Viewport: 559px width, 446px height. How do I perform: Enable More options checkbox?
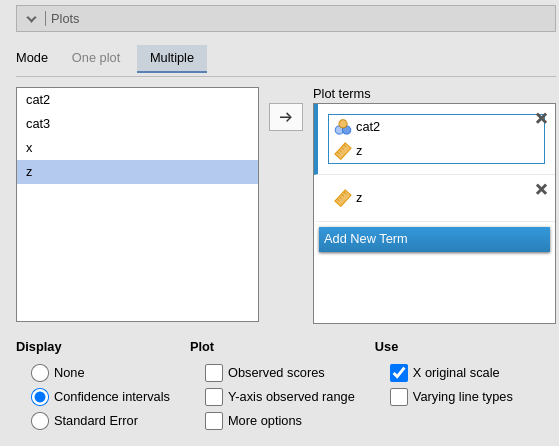214,421
